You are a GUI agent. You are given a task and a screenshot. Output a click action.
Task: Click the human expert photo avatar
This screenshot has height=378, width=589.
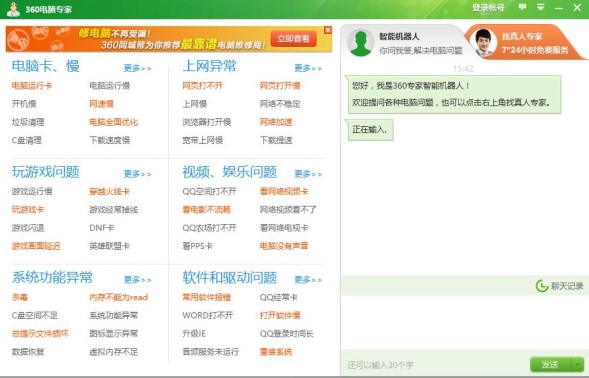(x=483, y=42)
